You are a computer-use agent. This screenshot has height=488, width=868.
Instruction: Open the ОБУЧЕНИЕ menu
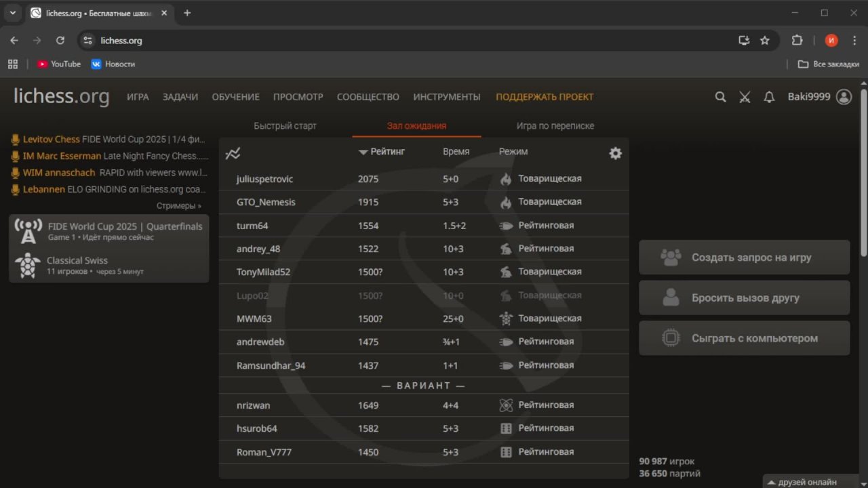[235, 97]
